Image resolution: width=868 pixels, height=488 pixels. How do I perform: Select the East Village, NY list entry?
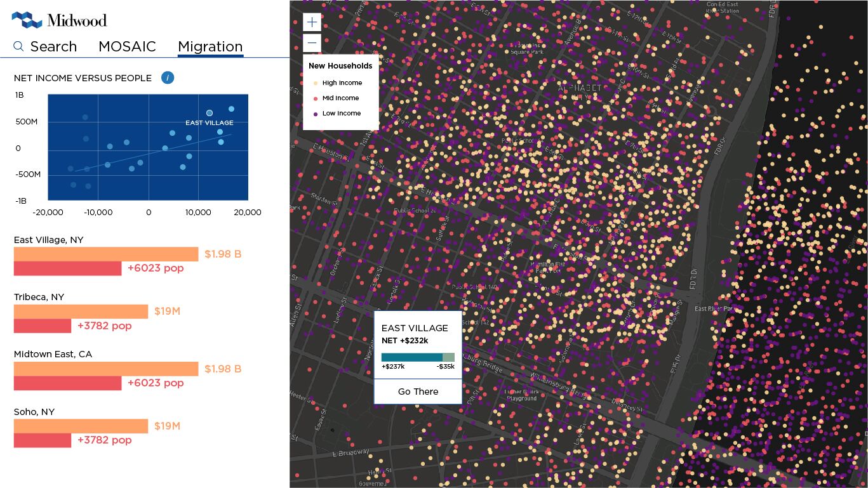point(49,240)
